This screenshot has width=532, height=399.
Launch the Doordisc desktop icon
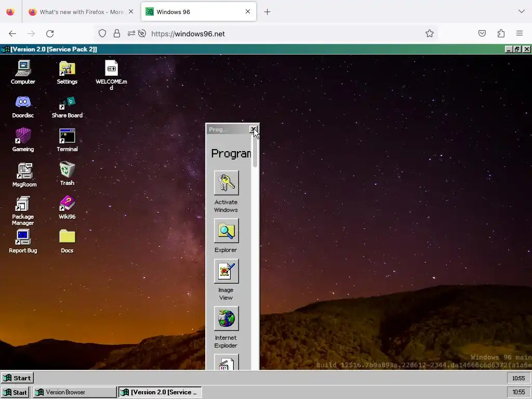23,107
